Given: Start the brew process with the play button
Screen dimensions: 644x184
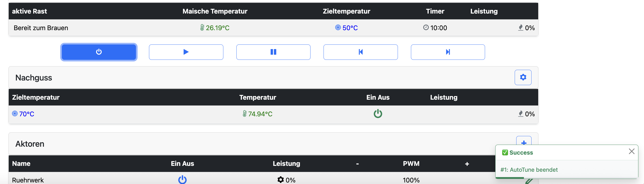Looking at the screenshot, I should pos(186,52).
